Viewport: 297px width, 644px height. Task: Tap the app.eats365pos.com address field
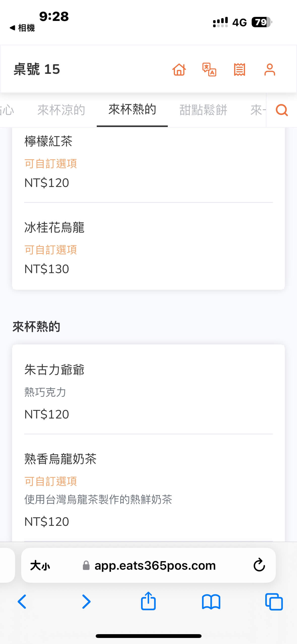pos(155,565)
